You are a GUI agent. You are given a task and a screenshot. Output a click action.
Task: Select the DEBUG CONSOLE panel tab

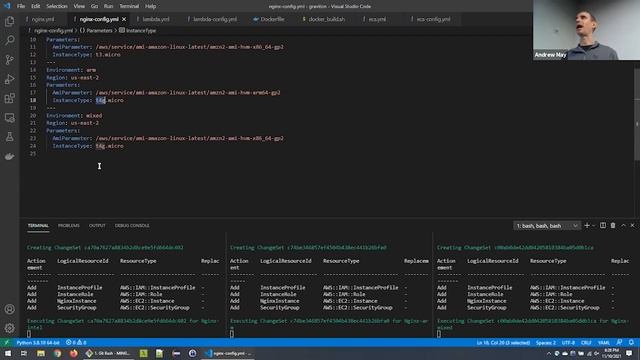coord(132,225)
